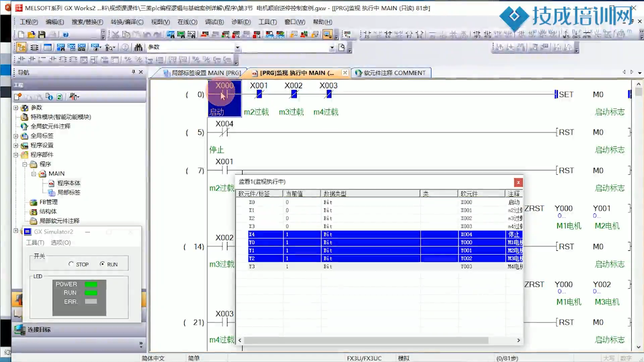Switch to 软元件注释 COMMENT tab
Screen dimensions: 644x362
390,73
